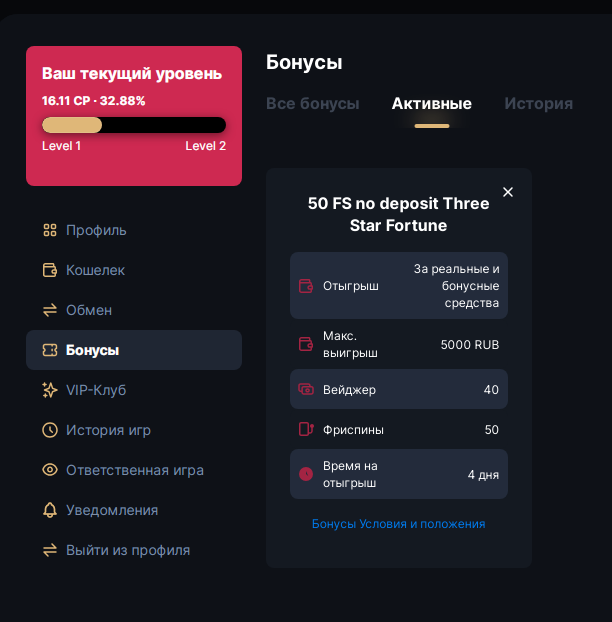Click the Responsible gaming eye icon
The width and height of the screenshot is (612, 622).
(50, 471)
